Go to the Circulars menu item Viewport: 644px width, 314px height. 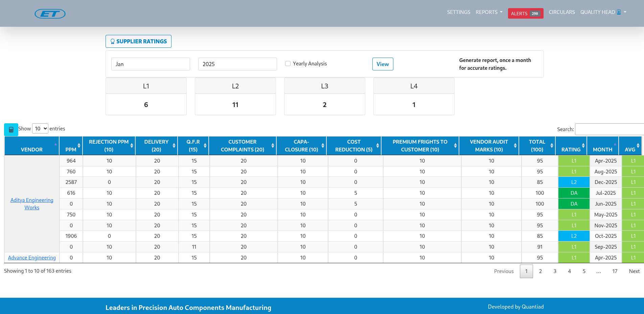click(x=561, y=12)
